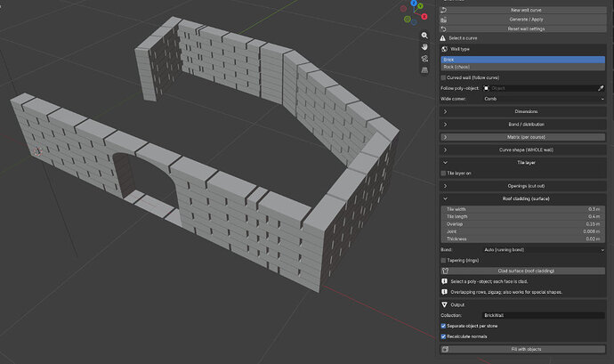
Task: Click the eyedropper icon for Follow poly-object
Action: pyautogui.click(x=601, y=88)
